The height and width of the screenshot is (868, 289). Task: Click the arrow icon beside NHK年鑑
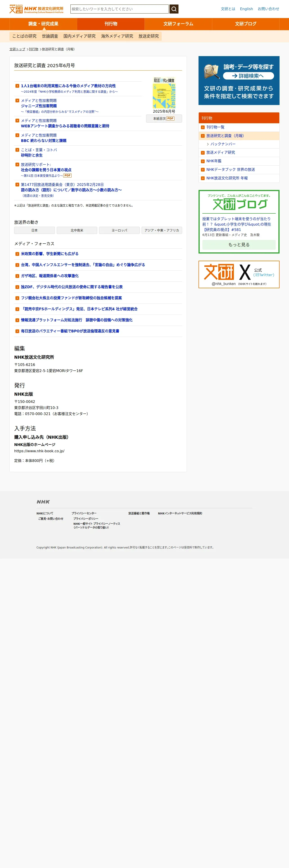203,161
